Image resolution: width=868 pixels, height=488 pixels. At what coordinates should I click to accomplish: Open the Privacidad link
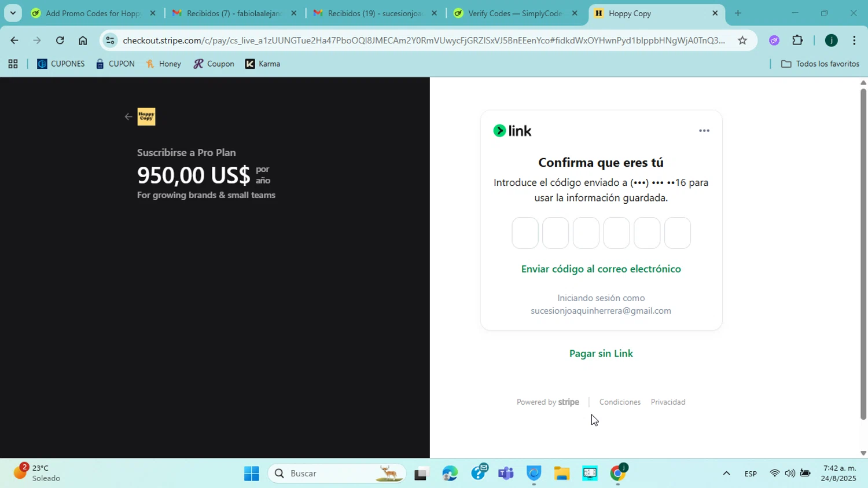[x=668, y=402]
